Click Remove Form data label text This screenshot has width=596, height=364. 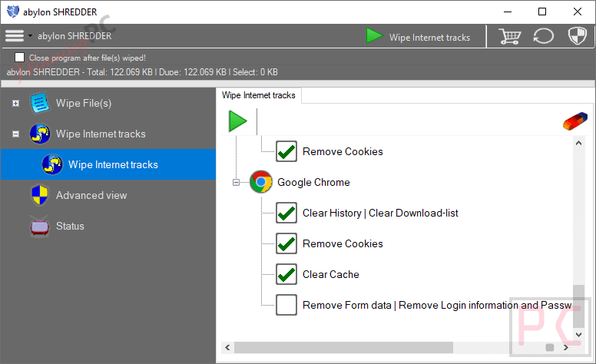coord(437,305)
